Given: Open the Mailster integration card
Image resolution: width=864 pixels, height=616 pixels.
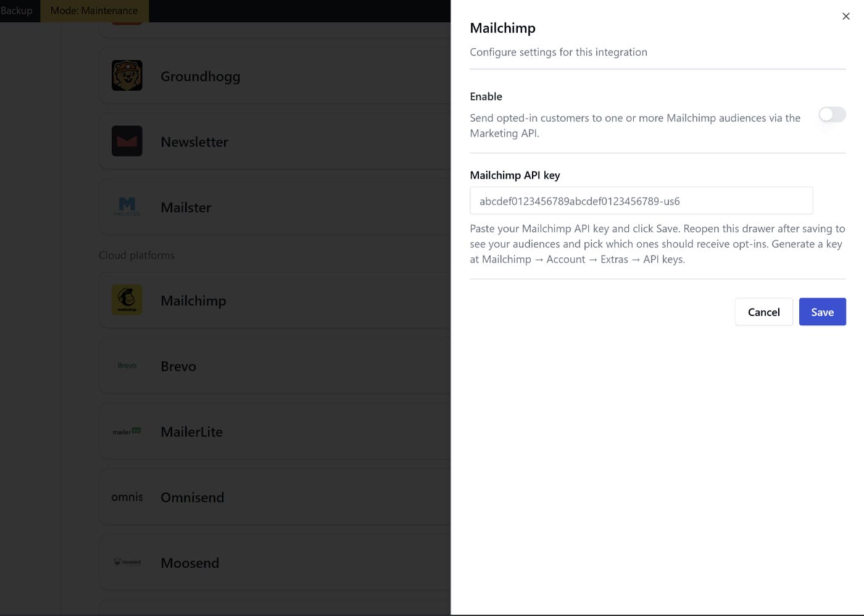Looking at the screenshot, I should tap(275, 206).
